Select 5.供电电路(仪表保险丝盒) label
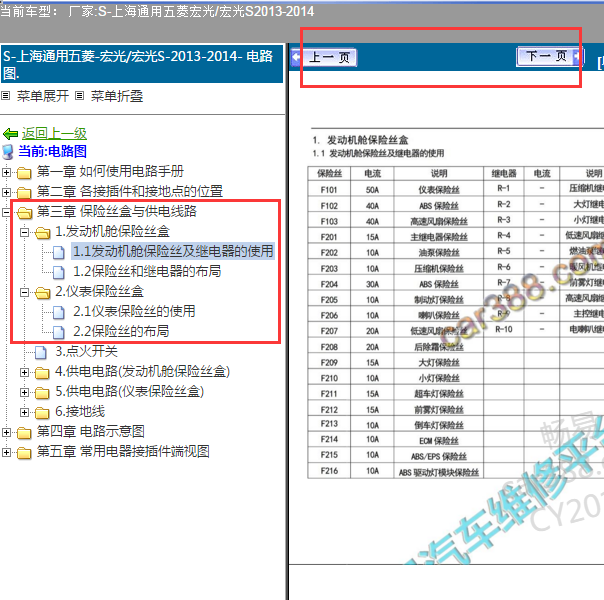This screenshot has width=604, height=600. 129,392
